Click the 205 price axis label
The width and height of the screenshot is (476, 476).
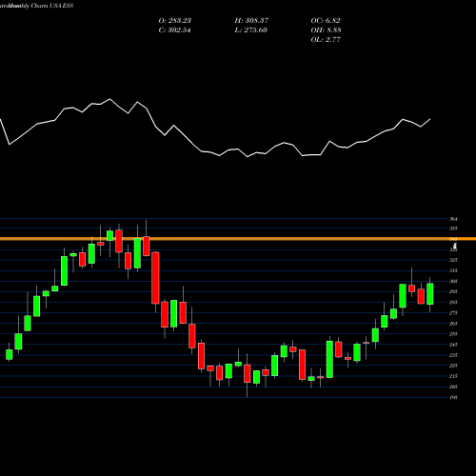coord(453,387)
